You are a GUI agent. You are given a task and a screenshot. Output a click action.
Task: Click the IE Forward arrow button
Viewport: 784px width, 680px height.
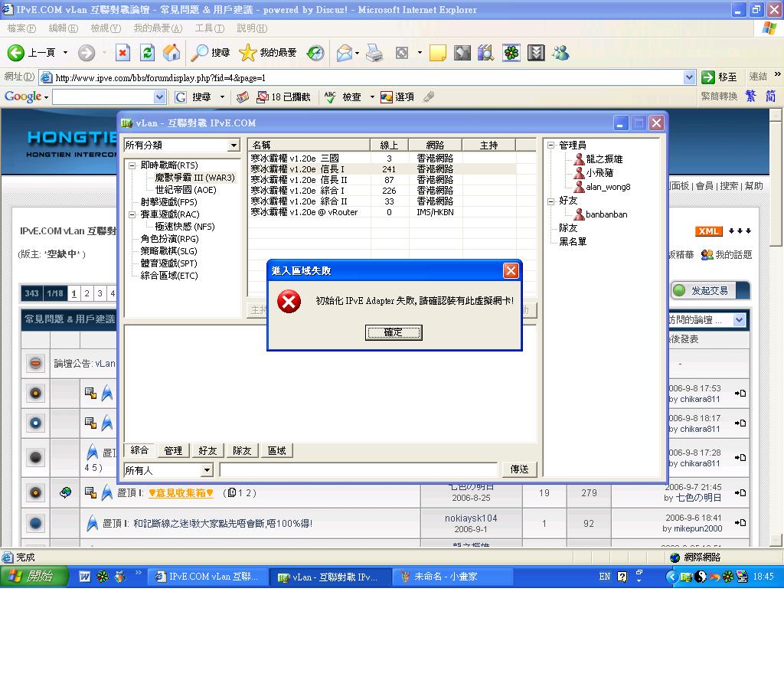pyautogui.click(x=87, y=53)
